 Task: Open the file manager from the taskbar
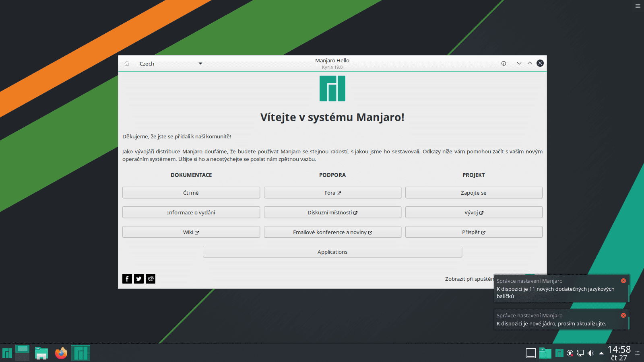coord(41,353)
